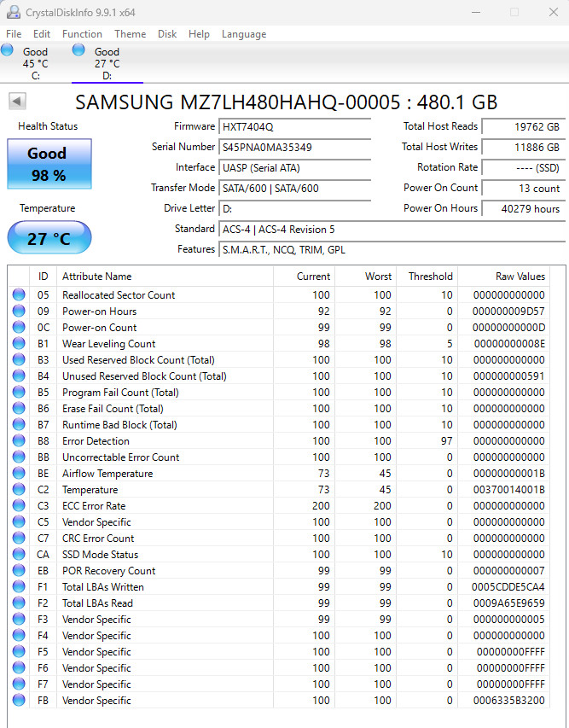The width and height of the screenshot is (569, 728).
Task: Click Power On Count value 13 count
Action: click(523, 188)
